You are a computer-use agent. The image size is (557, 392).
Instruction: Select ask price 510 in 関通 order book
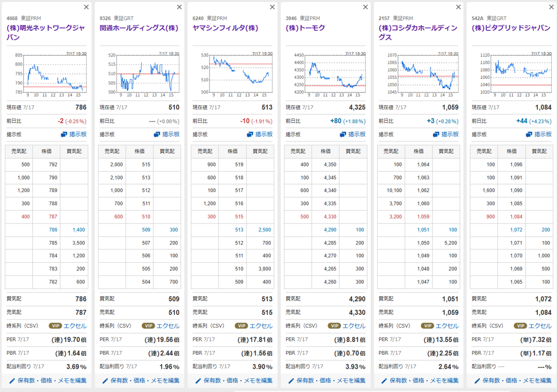pyautogui.click(x=146, y=216)
